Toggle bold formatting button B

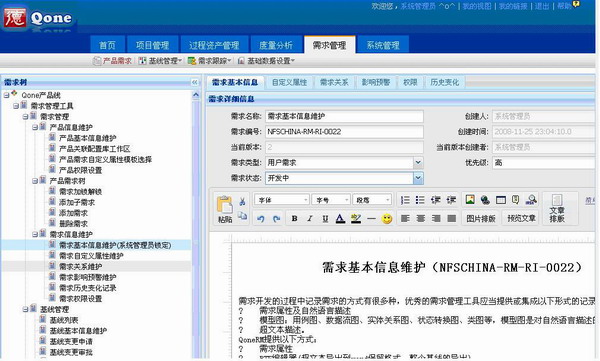pos(294,219)
